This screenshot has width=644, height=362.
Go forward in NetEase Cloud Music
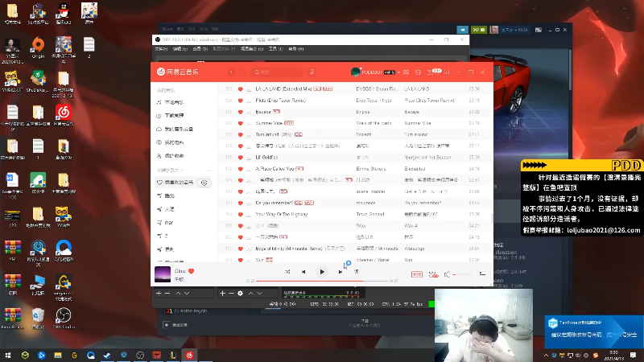coord(242,72)
